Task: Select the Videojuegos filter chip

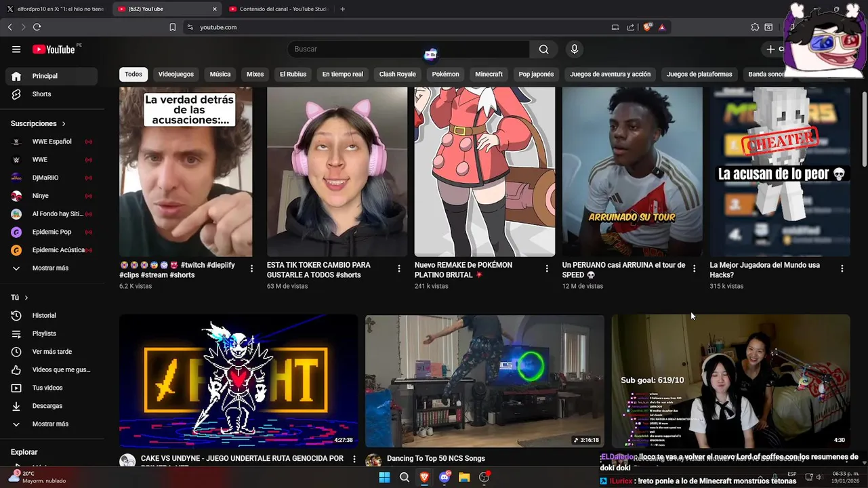Action: click(x=176, y=74)
